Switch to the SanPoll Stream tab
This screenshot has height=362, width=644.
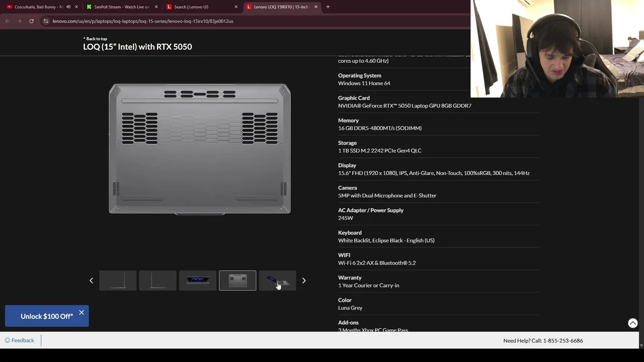[122, 7]
